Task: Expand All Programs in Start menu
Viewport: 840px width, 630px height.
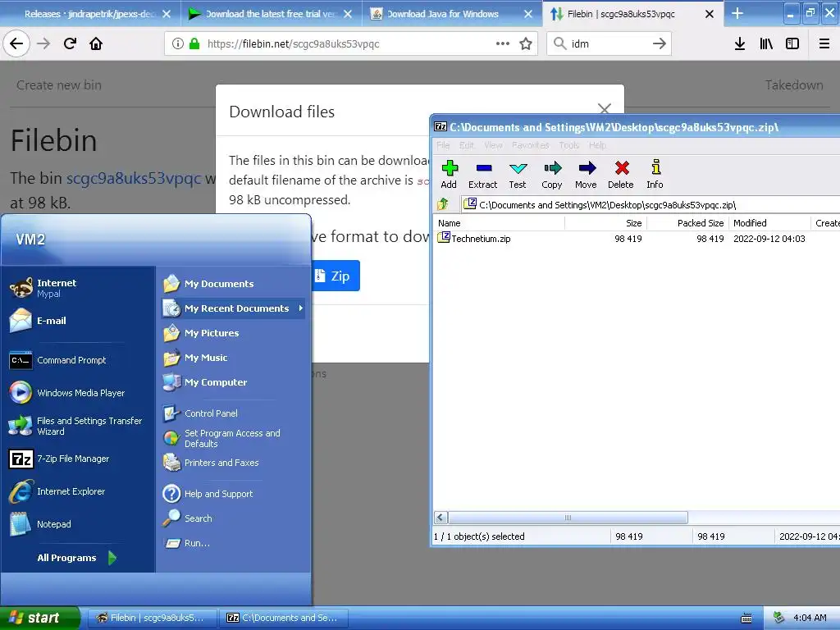Action: [x=76, y=558]
